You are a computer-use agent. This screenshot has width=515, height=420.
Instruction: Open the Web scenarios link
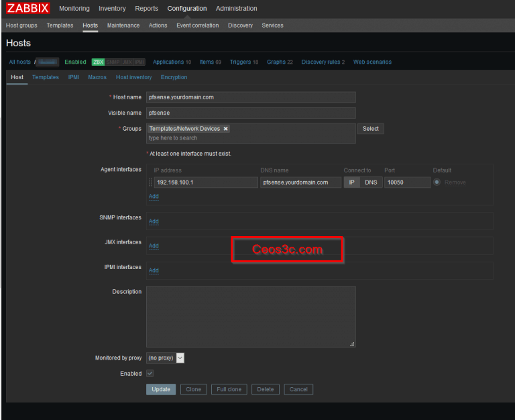click(x=372, y=62)
